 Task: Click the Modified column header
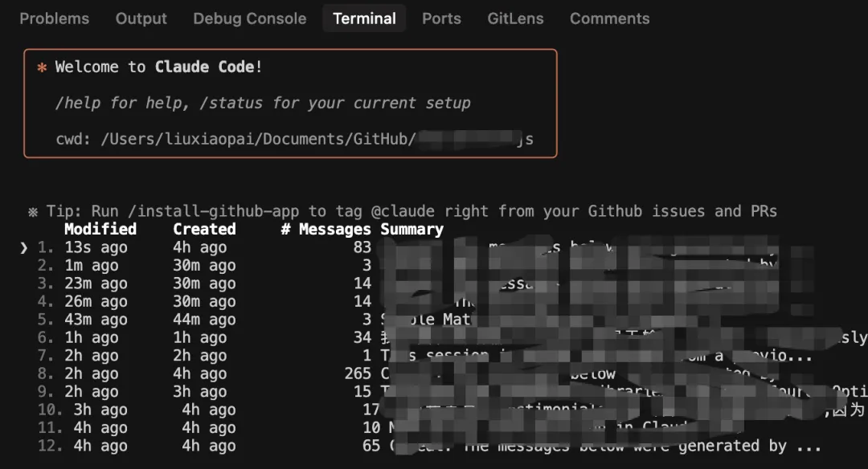point(100,228)
